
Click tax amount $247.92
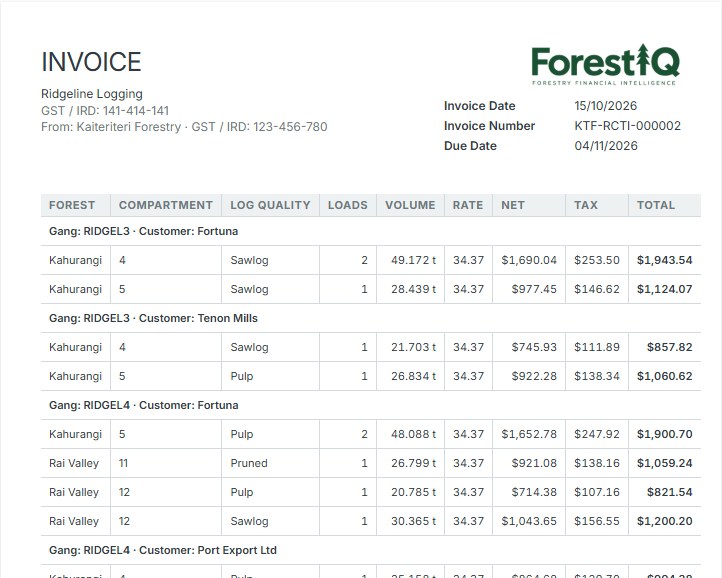click(x=597, y=434)
